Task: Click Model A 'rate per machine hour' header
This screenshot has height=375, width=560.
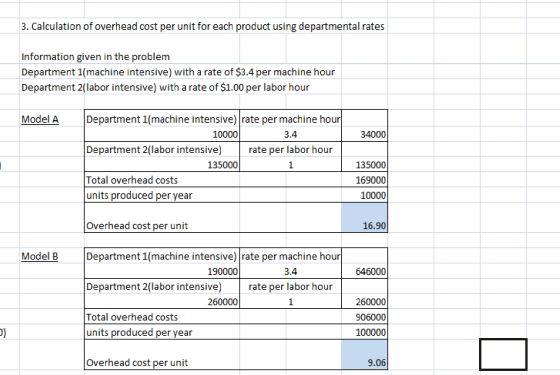Action: 290,119
